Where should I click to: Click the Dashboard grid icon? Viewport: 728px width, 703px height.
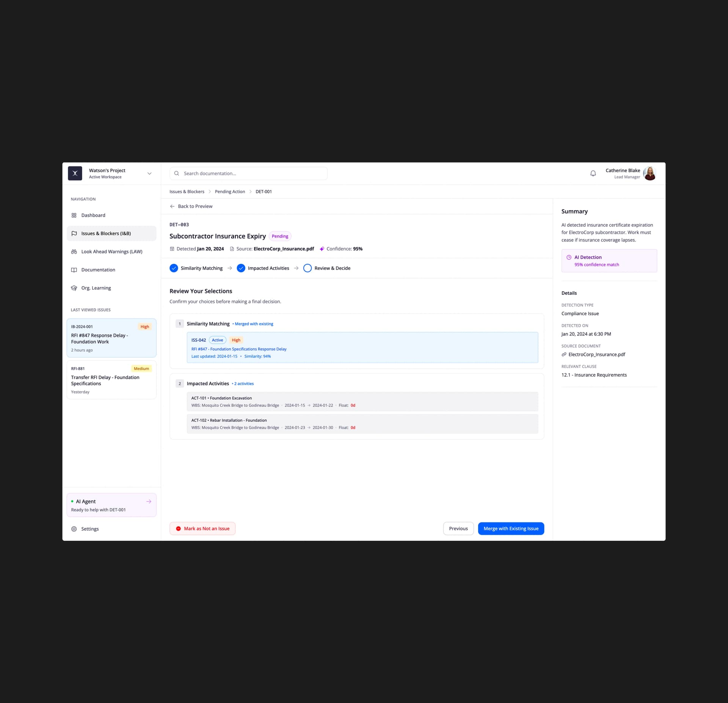(x=74, y=215)
